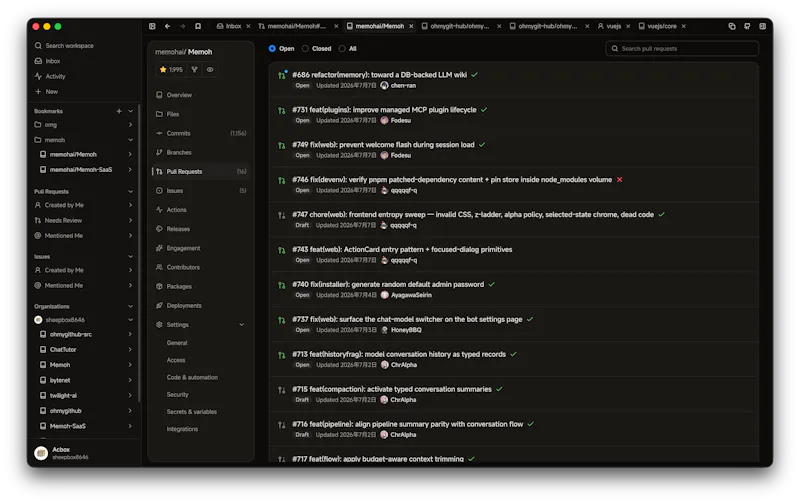Click draft PR icon for #747
Viewport: 800px width, 503px height.
coord(281,215)
